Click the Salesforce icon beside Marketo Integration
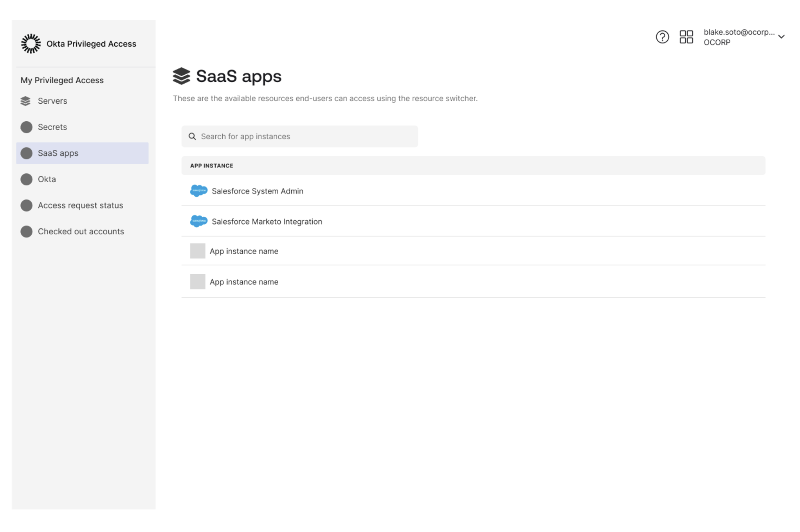Screen dimensions: 800x532 198,221
